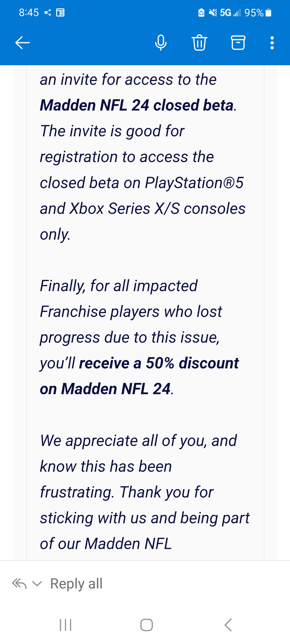Tap the 95% battery indicator
The height and width of the screenshot is (644, 290).
258,13
